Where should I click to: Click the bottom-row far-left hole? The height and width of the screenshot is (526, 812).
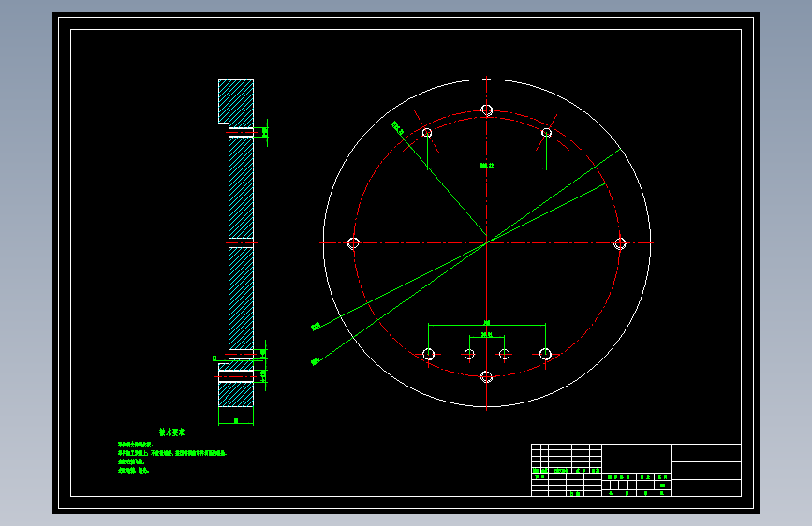coord(428,354)
